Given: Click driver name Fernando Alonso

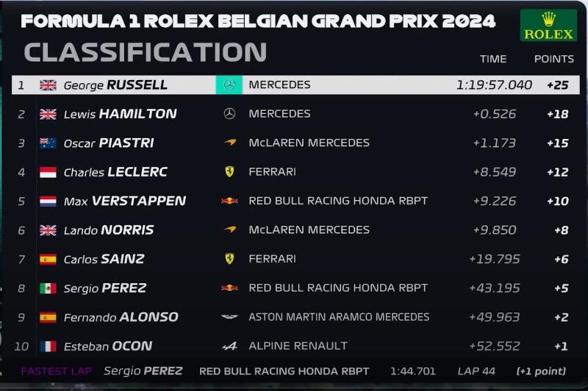Looking at the screenshot, I should [121, 318].
